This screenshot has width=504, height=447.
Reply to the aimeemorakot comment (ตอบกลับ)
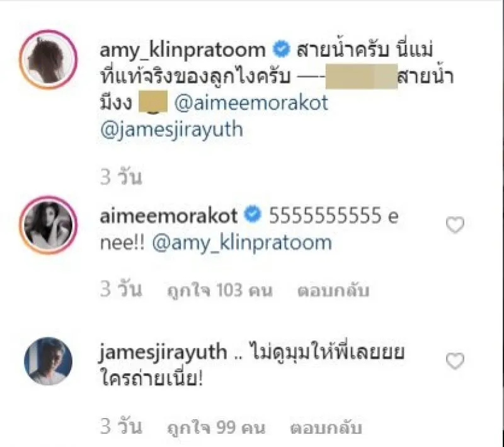point(333,291)
